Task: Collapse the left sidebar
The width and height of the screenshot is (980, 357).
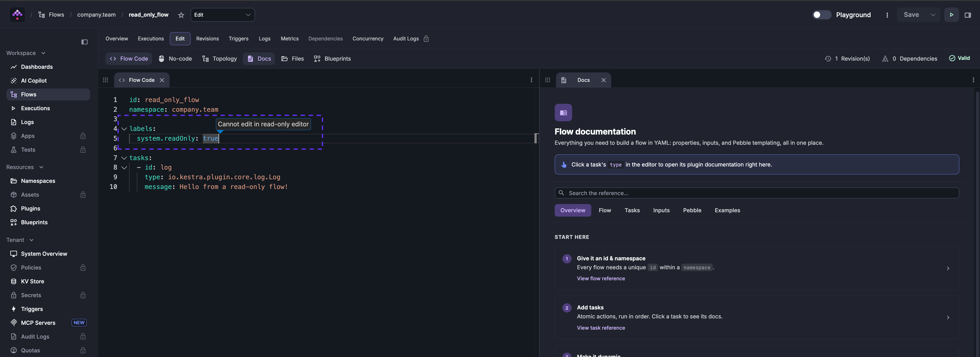Action: coord(84,42)
